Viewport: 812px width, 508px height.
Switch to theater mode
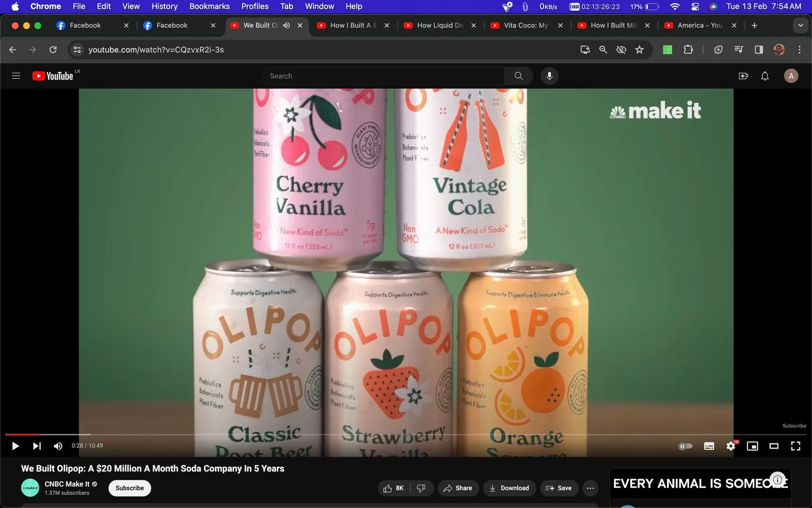774,446
